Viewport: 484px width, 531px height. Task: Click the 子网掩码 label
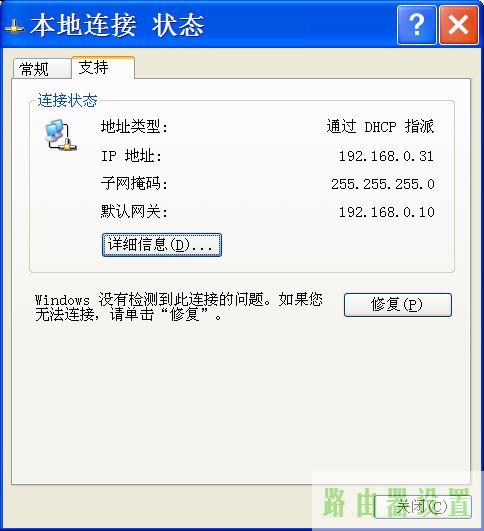click(x=134, y=184)
